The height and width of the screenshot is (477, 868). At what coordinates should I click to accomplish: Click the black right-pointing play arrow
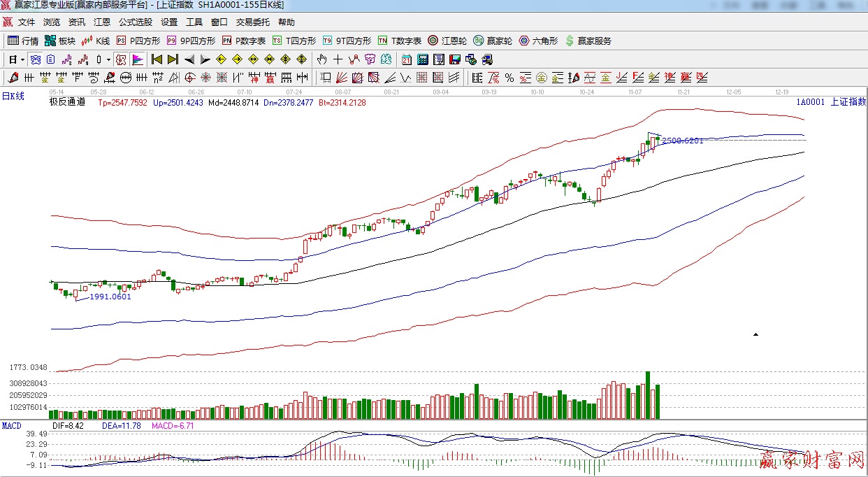(205, 59)
